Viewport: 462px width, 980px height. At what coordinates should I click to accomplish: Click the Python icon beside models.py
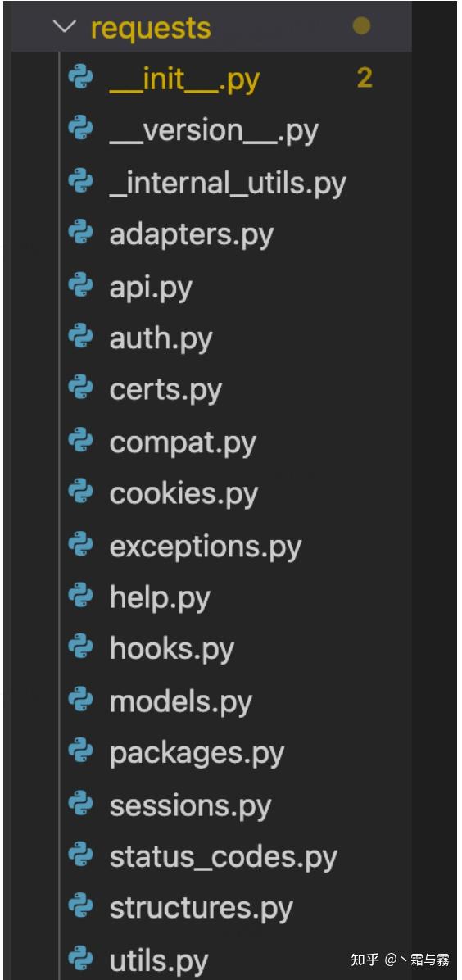(x=80, y=701)
